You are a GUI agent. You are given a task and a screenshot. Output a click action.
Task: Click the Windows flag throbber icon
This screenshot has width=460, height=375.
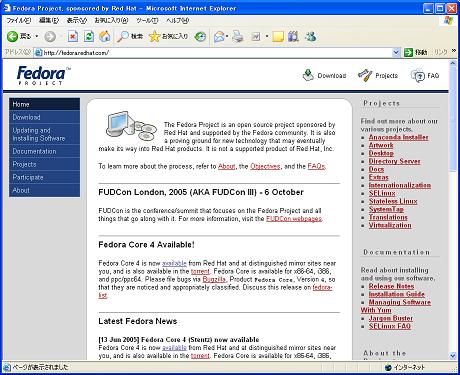tap(449, 20)
